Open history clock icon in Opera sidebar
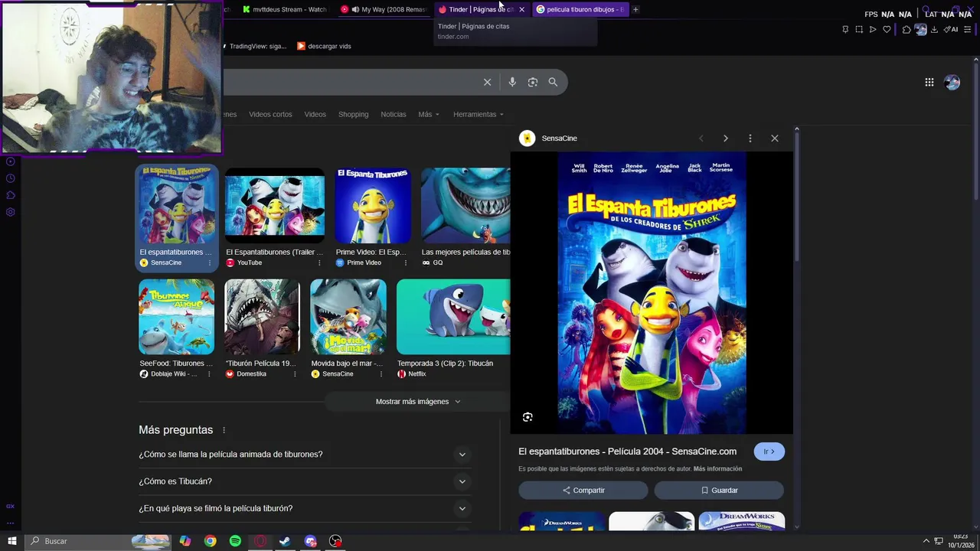The height and width of the screenshot is (551, 980). tap(11, 178)
